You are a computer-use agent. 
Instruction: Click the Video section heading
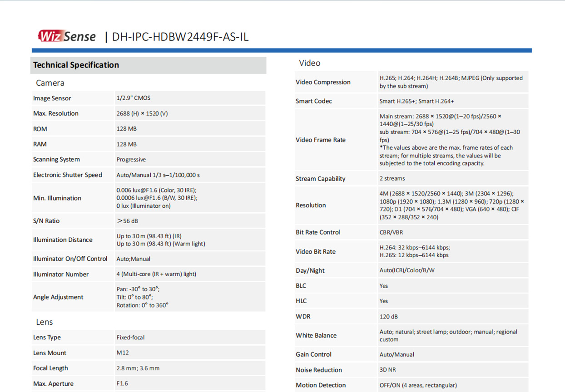309,63
